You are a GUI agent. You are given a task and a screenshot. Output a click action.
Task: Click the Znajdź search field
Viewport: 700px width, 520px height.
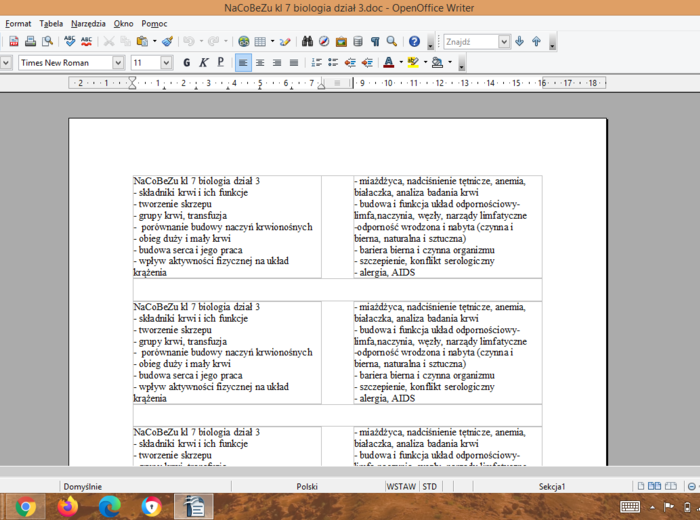tap(471, 42)
